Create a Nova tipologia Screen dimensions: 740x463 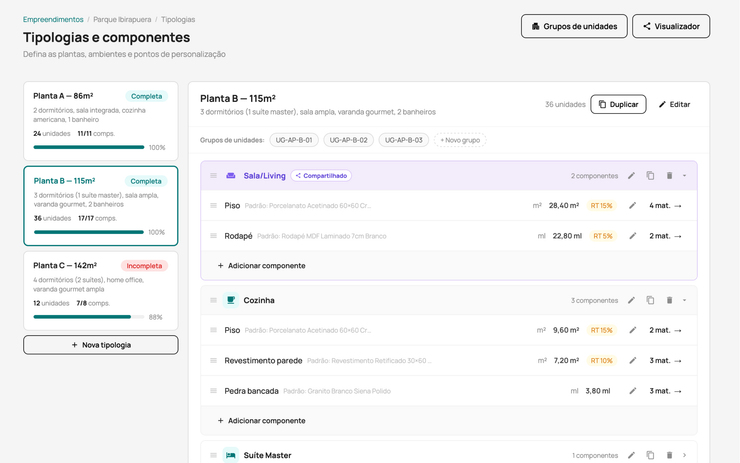[101, 345]
